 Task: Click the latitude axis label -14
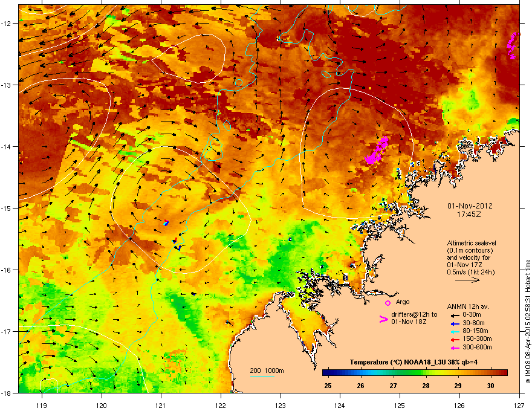pos(5,147)
